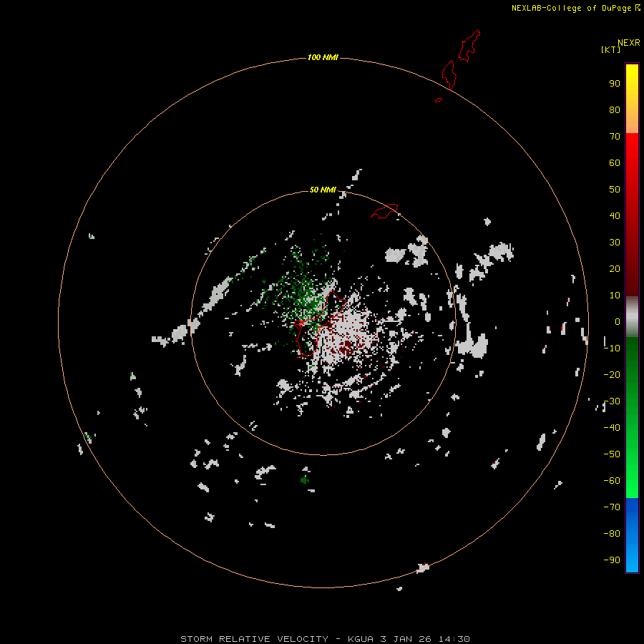The height and width of the screenshot is (644, 644).
Task: Click the 30 value on the velocity scale
Action: tap(615, 243)
